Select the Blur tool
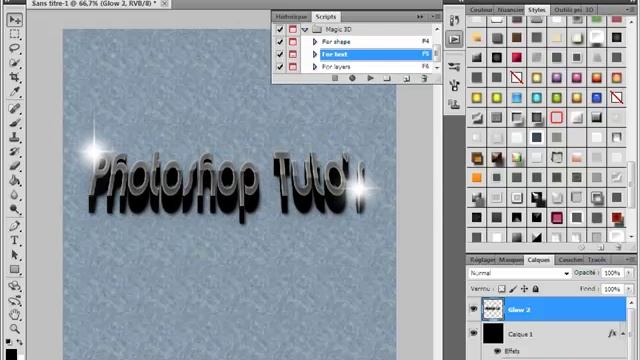This screenshot has height=360, width=640. (15, 195)
